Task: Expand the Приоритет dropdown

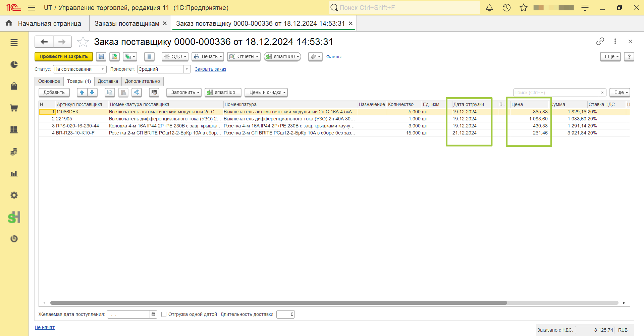Action: click(187, 69)
